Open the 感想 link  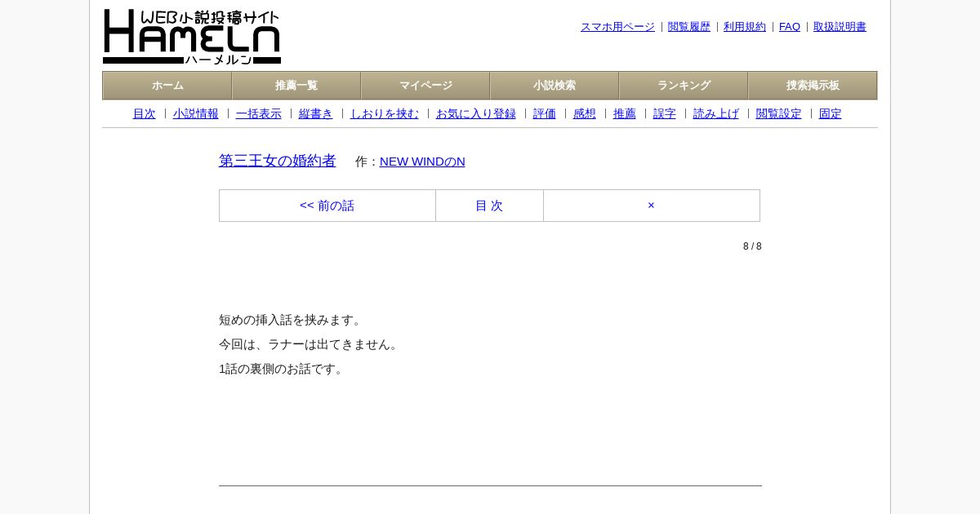(585, 113)
